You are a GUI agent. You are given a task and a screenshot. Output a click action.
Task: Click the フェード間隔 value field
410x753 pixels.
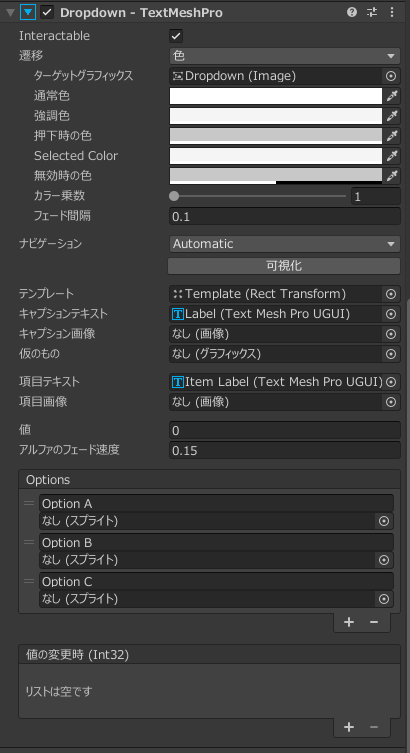[285, 217]
